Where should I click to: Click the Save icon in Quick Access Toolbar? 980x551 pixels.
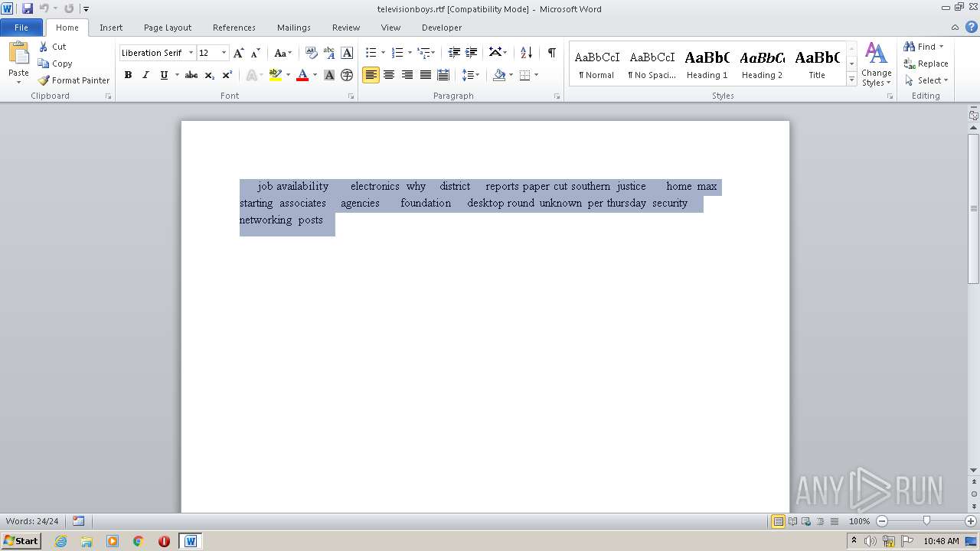[x=28, y=8]
